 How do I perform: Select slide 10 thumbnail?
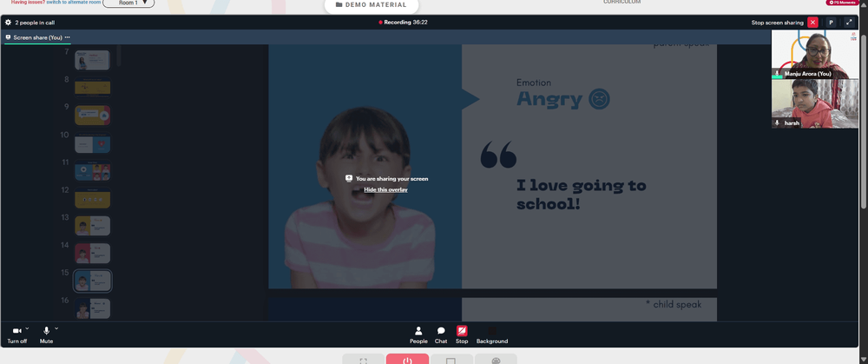pyautogui.click(x=93, y=143)
